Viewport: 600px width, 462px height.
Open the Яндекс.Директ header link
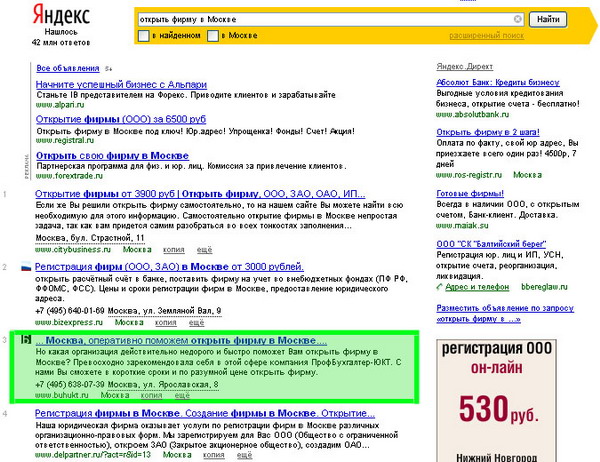pos(465,67)
